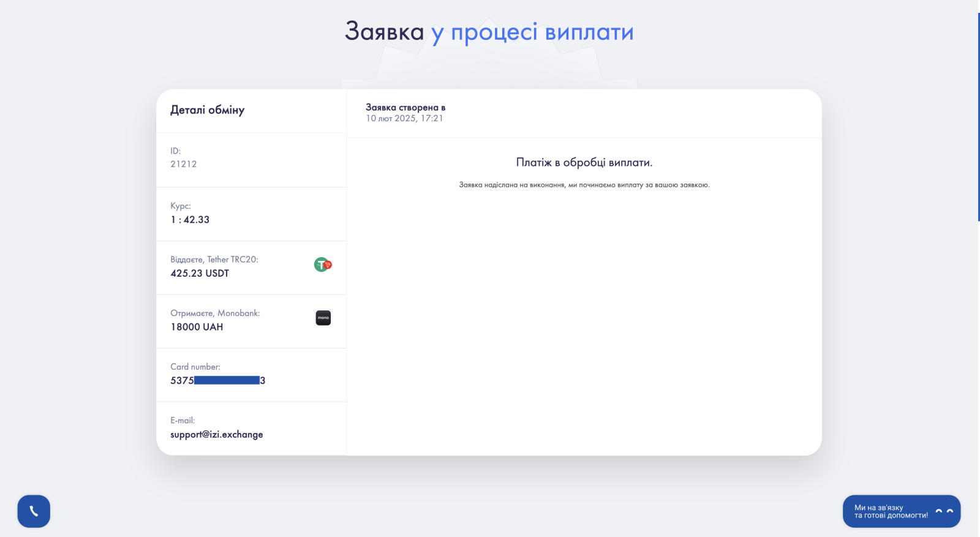This screenshot has width=980, height=537.
Task: Click the page vertical scrollbar
Action: pyautogui.click(x=978, y=116)
